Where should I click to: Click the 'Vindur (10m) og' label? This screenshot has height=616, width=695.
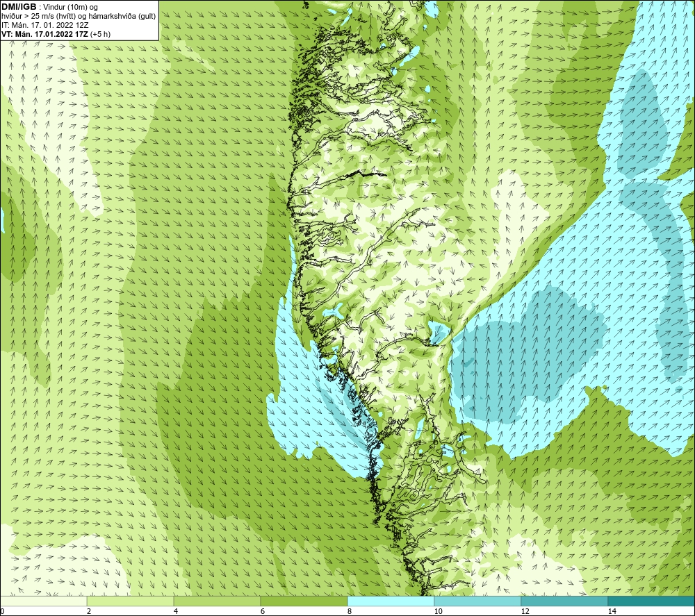(x=71, y=7)
